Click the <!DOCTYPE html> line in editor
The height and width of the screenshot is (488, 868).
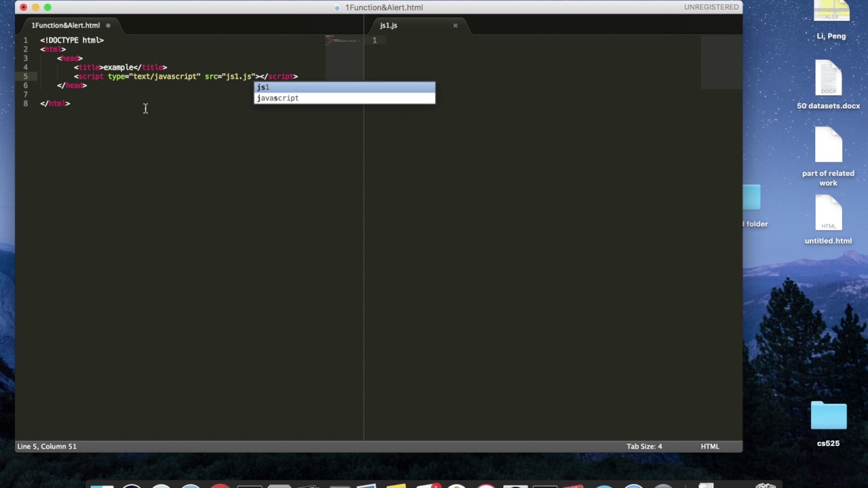(x=72, y=40)
